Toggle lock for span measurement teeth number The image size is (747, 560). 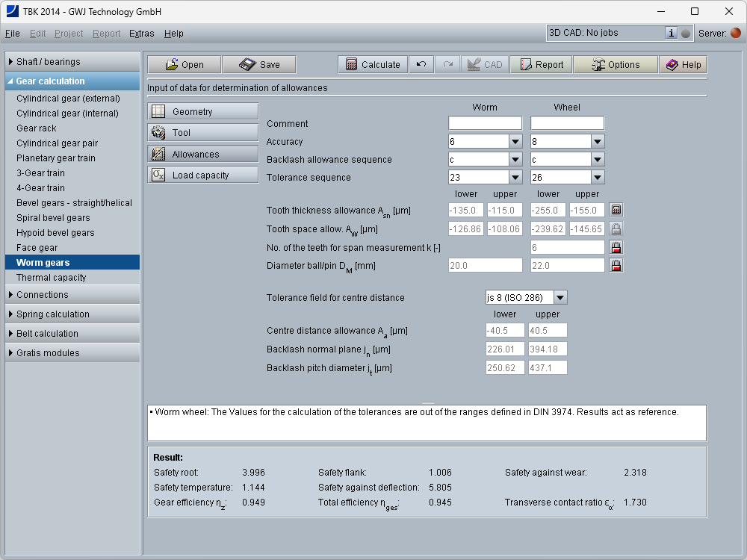point(616,247)
